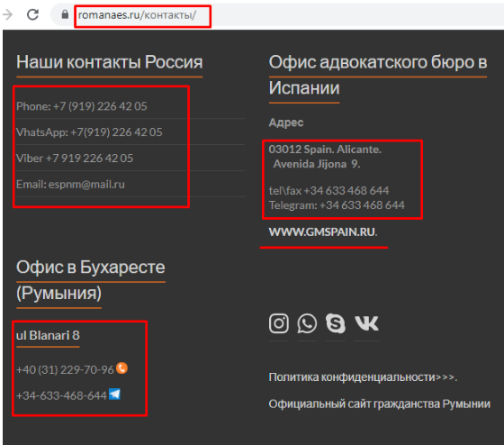
Task: Select the Viber +7 919 226 42 05 entry
Action: tap(75, 159)
